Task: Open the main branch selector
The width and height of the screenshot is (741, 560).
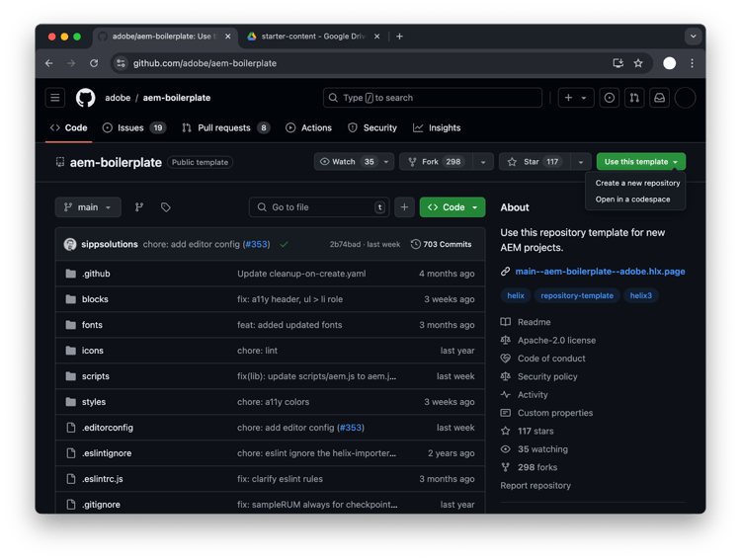Action: pyautogui.click(x=88, y=207)
